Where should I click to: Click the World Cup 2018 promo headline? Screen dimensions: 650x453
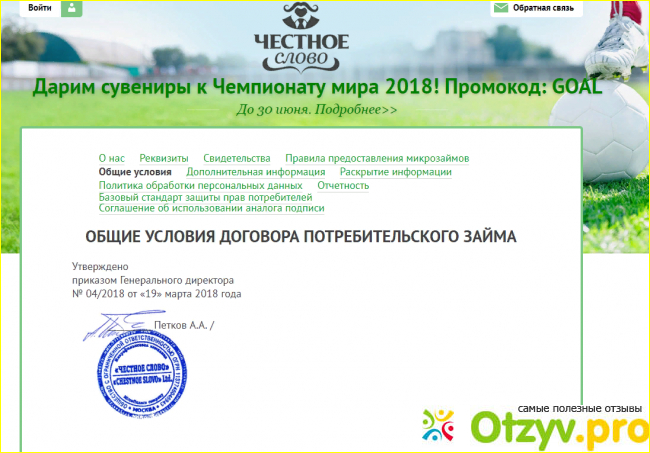(317, 86)
